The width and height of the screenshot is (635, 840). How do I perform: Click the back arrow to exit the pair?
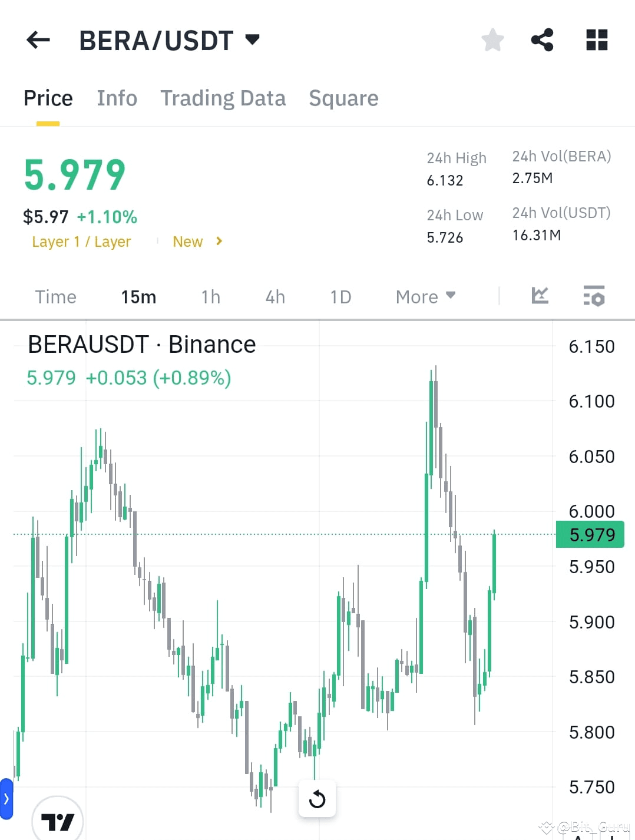(x=38, y=39)
